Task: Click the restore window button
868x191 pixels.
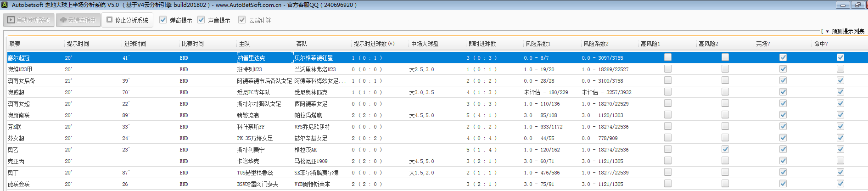Action: click(857, 5)
